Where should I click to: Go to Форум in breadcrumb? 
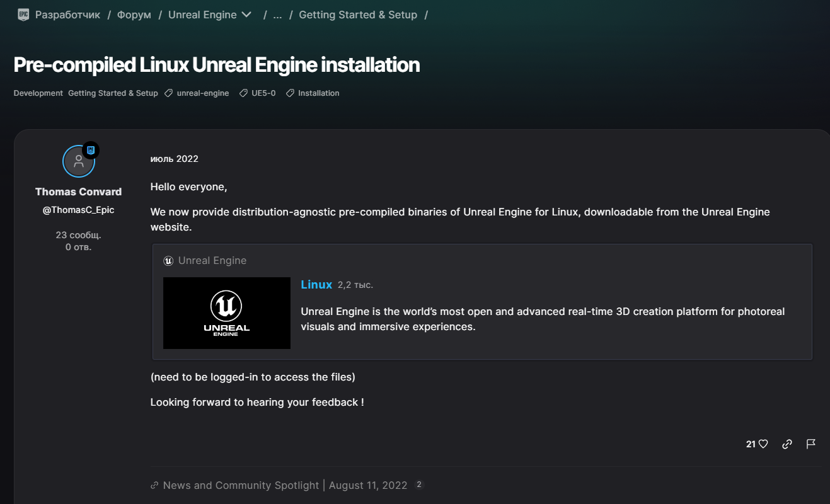click(134, 14)
